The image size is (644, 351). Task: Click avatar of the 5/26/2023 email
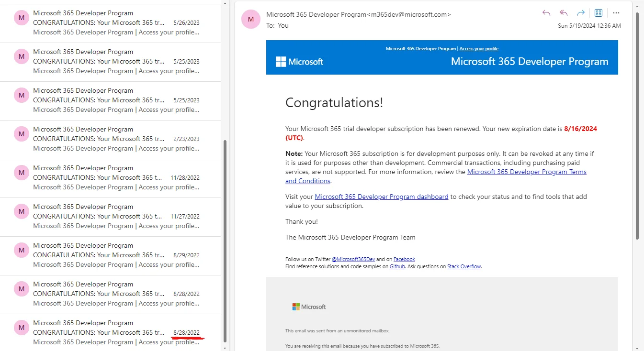(x=21, y=18)
